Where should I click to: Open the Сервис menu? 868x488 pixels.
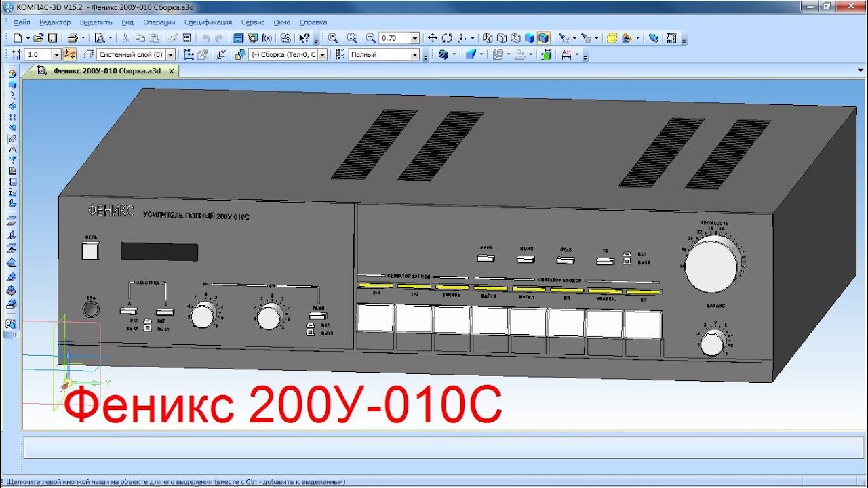(x=253, y=22)
